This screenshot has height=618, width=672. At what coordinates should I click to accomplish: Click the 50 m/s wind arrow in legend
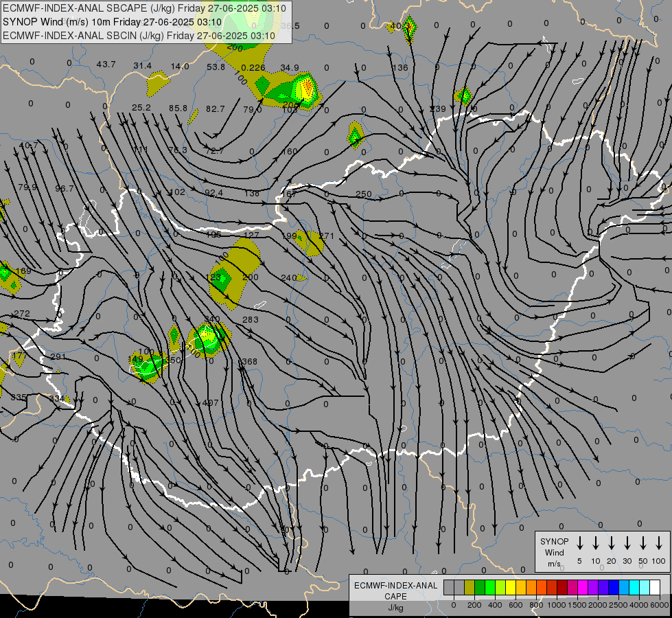click(643, 542)
